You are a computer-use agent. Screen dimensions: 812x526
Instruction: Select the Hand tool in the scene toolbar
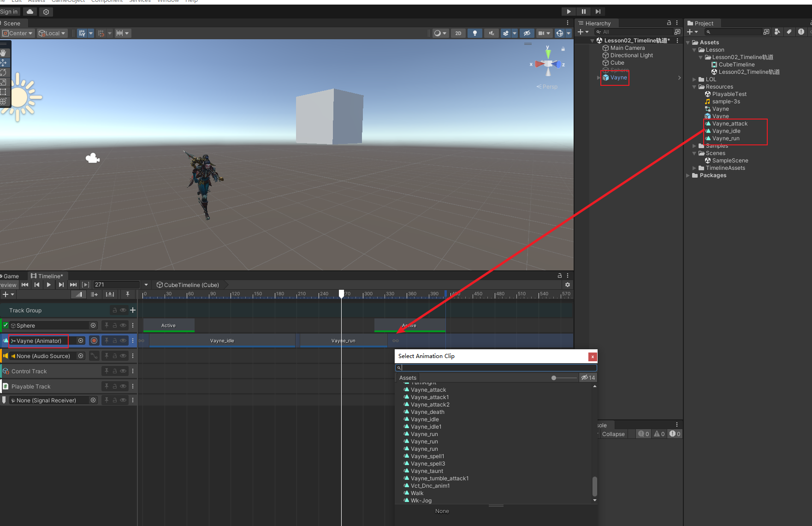click(x=4, y=53)
